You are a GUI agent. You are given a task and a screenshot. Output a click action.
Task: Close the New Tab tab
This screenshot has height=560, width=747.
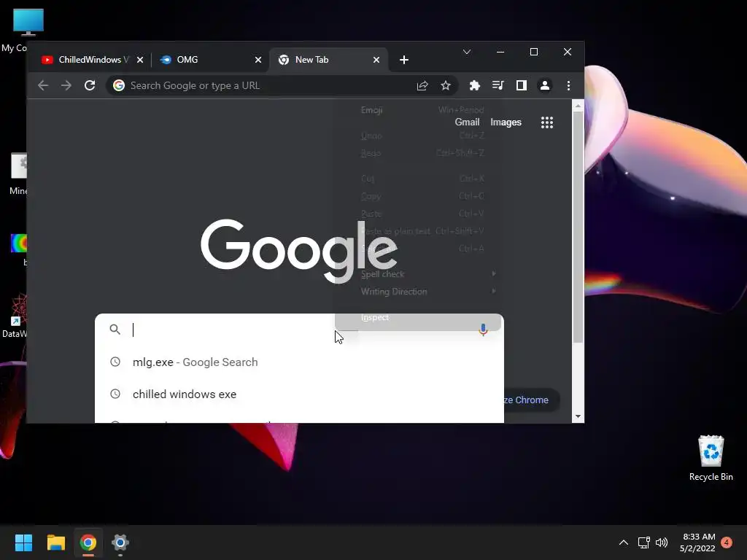point(376,60)
